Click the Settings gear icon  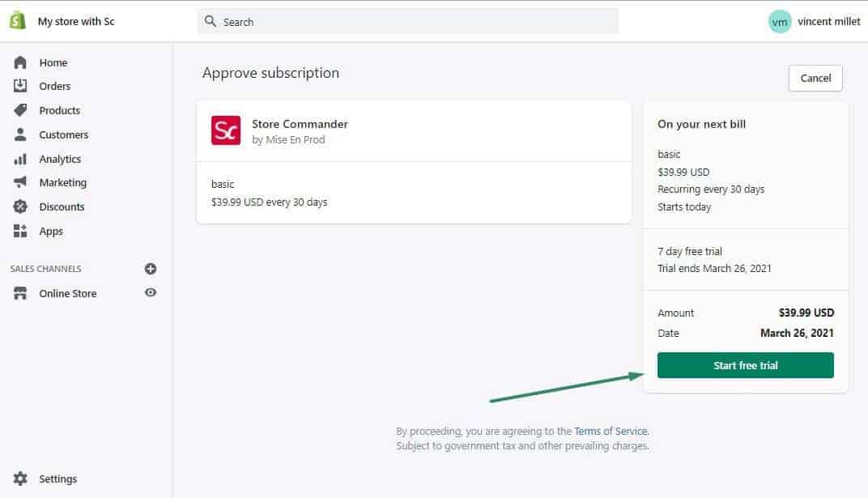coord(20,479)
